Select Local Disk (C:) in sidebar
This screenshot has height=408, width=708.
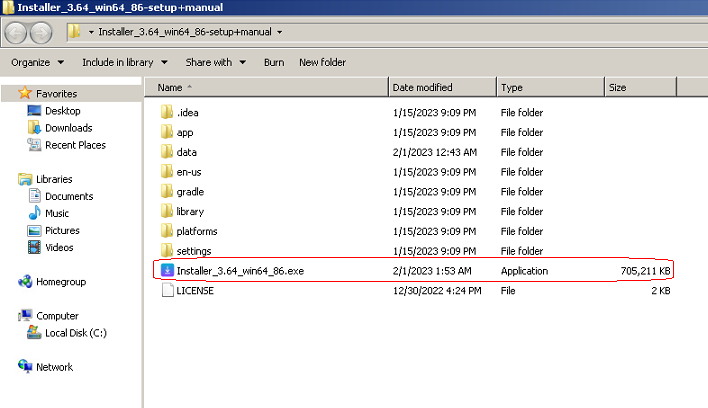pos(76,333)
